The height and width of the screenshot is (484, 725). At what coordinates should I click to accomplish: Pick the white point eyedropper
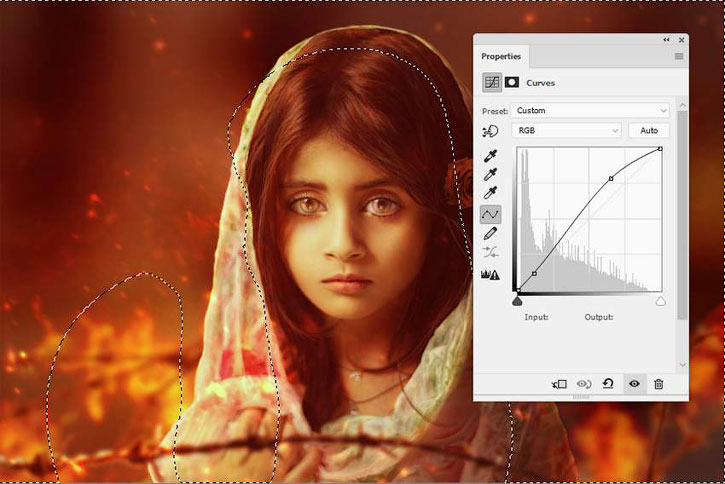click(x=491, y=193)
